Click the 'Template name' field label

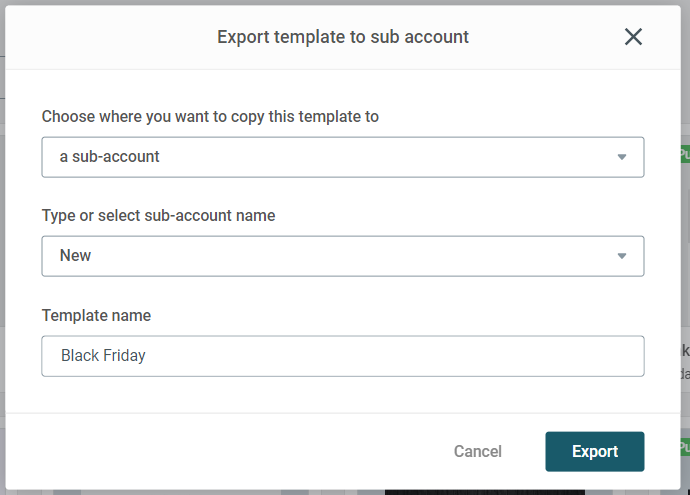pos(96,315)
